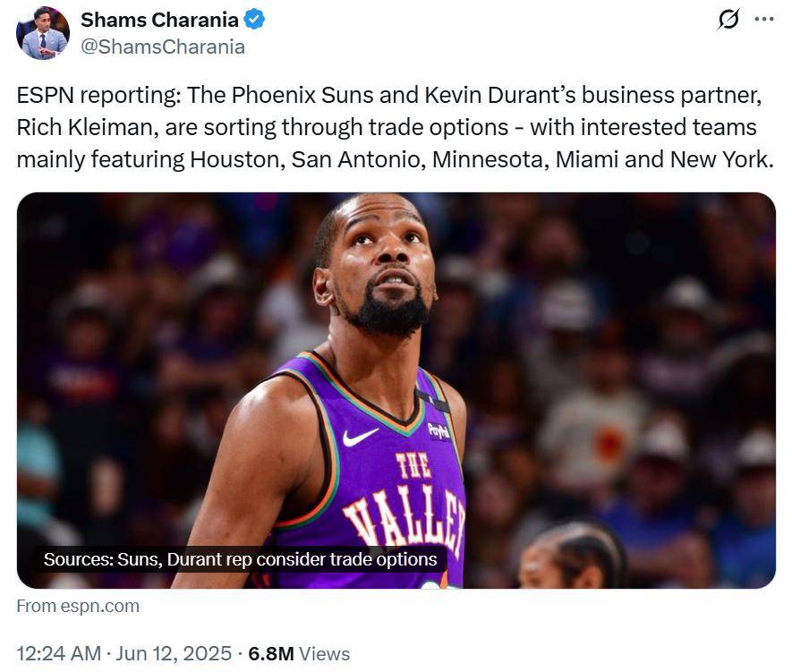792x672 pixels.
Task: Open the 'From espn.com' source link
Action: 78,606
